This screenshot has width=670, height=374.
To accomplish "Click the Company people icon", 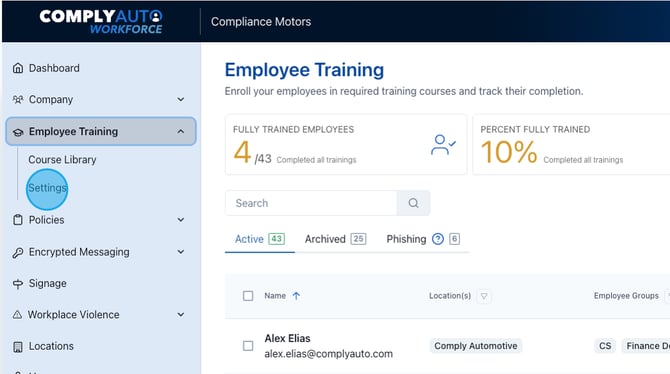I will pos(18,100).
